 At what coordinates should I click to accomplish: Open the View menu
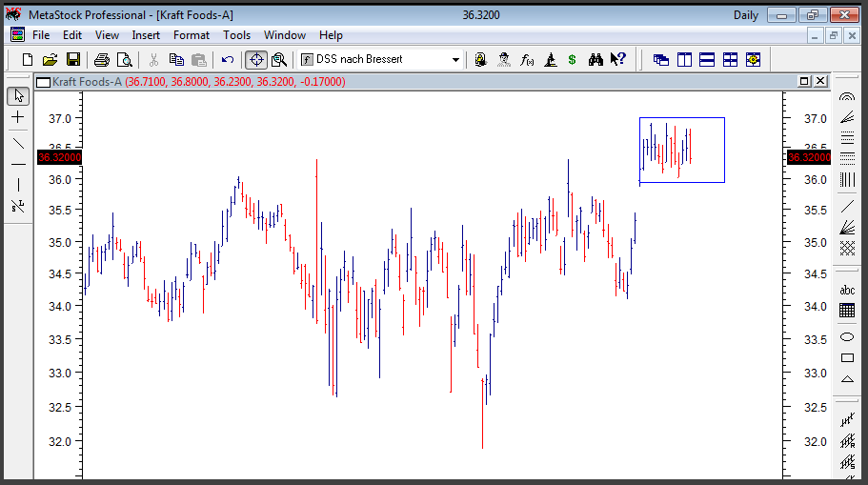pos(107,35)
